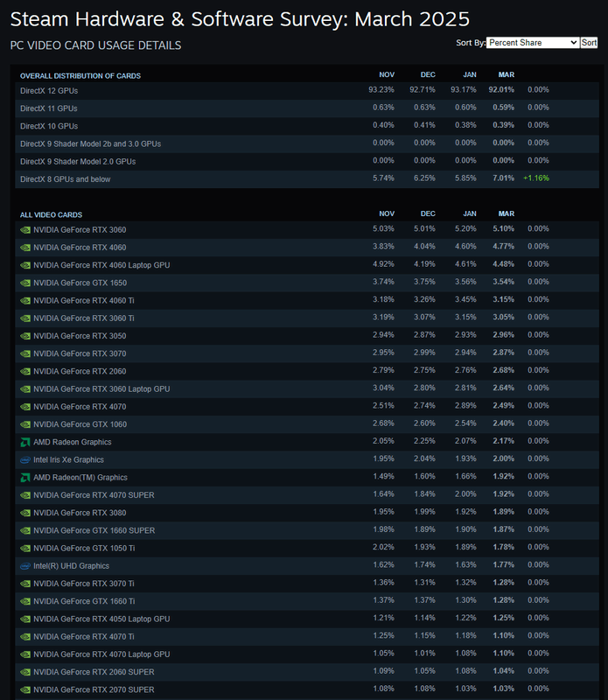Click NVIDIA logo beside RTX 3060 Laptop GPU

[x=25, y=389]
